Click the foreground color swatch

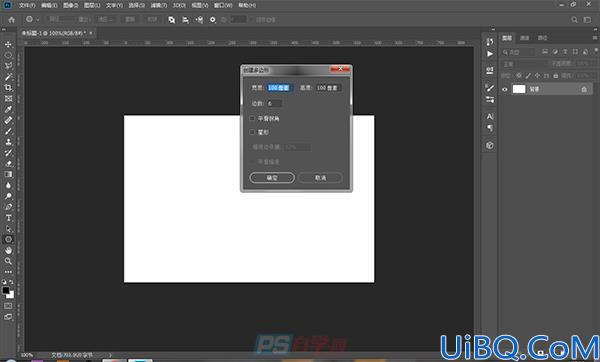tap(6, 290)
